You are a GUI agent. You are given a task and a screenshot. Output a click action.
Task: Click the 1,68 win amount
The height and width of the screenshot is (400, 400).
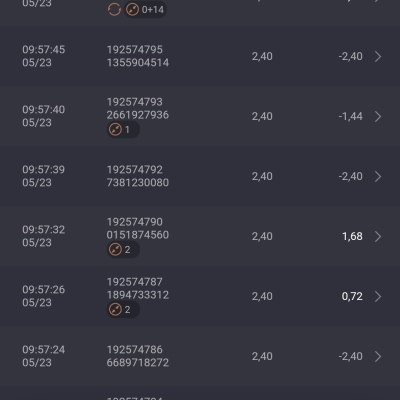[352, 236]
